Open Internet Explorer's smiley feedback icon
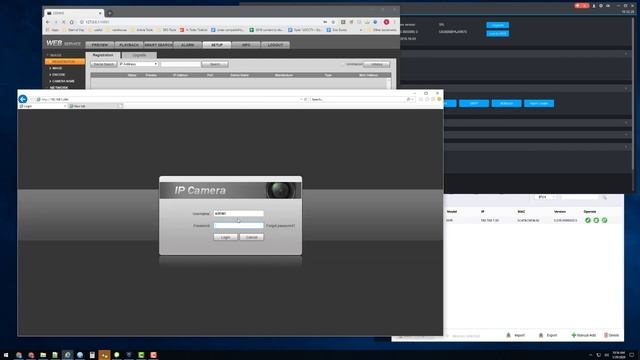The width and height of the screenshot is (640, 360). click(x=439, y=99)
